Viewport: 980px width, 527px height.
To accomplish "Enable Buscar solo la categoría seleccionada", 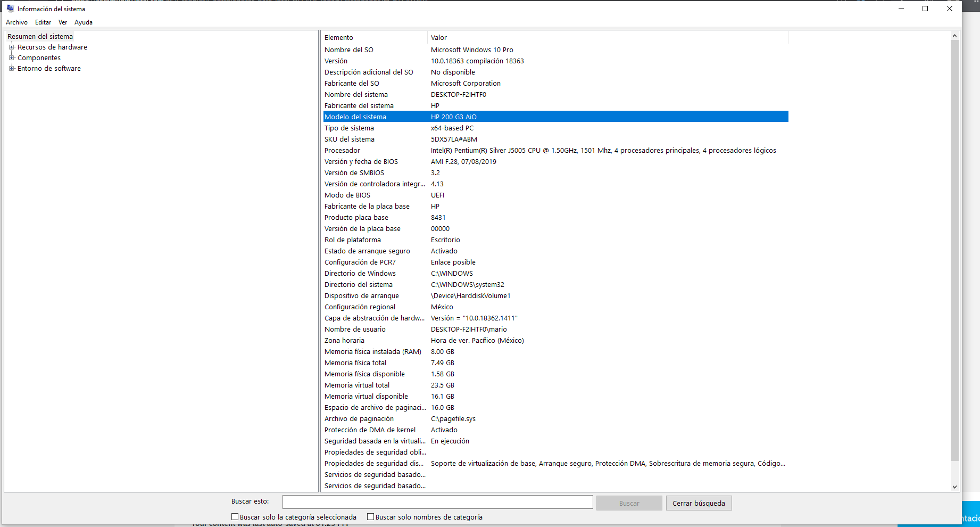I will point(234,516).
